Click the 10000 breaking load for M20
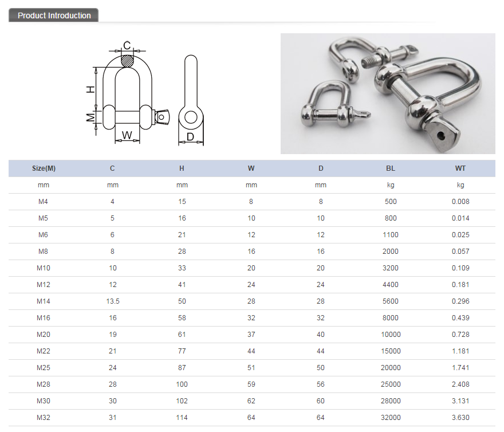Viewport: 504px width, 432px height. [391, 335]
